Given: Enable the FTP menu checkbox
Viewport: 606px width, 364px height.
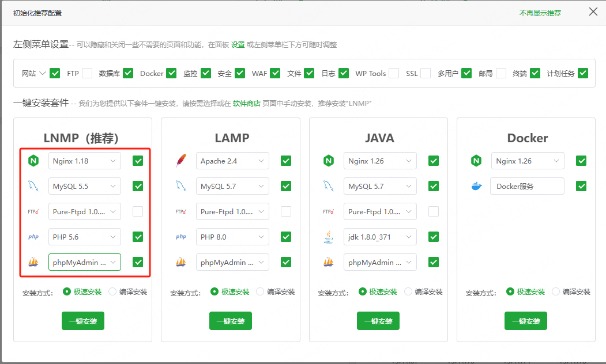Looking at the screenshot, I should [x=87, y=73].
